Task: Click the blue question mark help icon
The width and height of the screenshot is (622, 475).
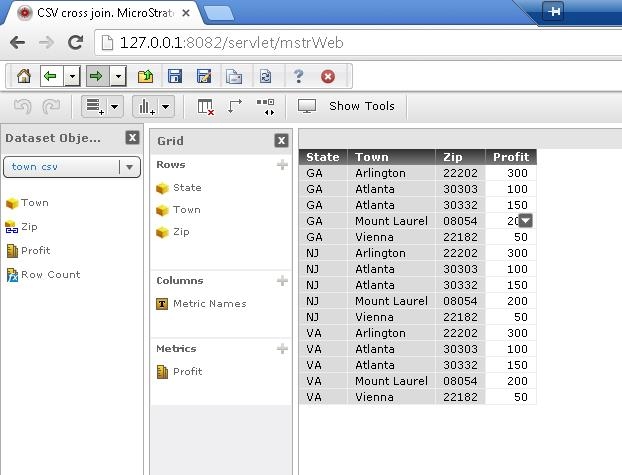Action: tap(298, 76)
